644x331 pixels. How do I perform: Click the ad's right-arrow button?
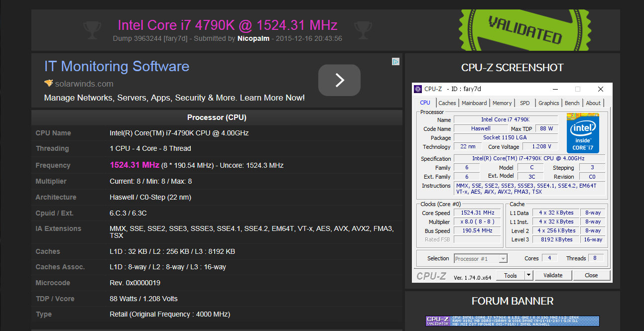click(x=339, y=80)
